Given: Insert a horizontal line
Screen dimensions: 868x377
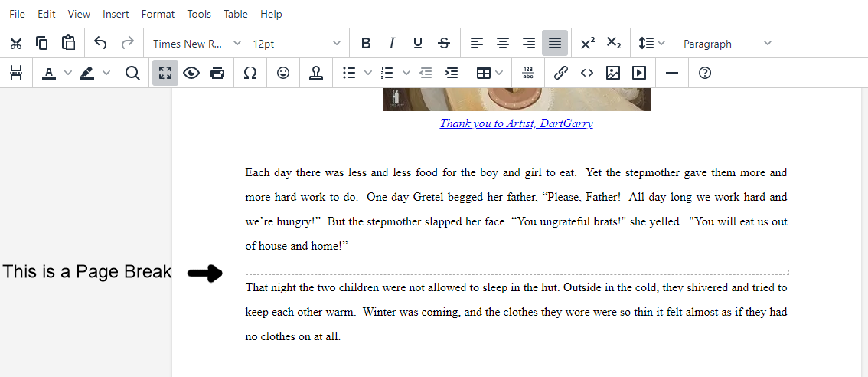Looking at the screenshot, I should coord(672,73).
